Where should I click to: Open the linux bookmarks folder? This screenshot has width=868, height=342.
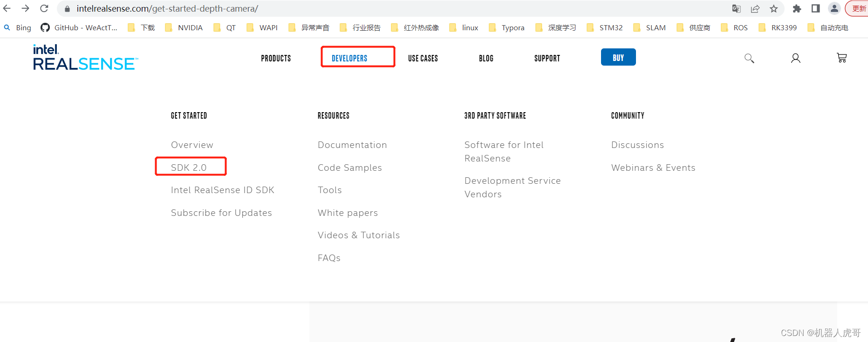pos(464,27)
